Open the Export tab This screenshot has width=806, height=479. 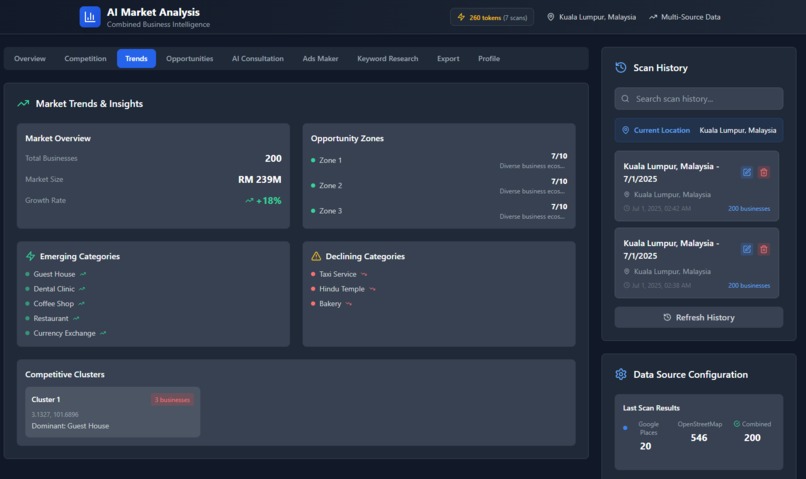(448, 59)
